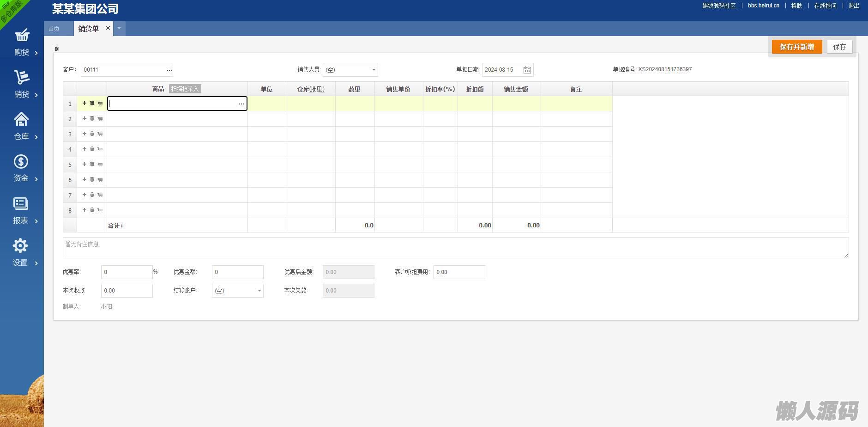
Task: Click the plus icon in row 2
Action: tap(84, 119)
